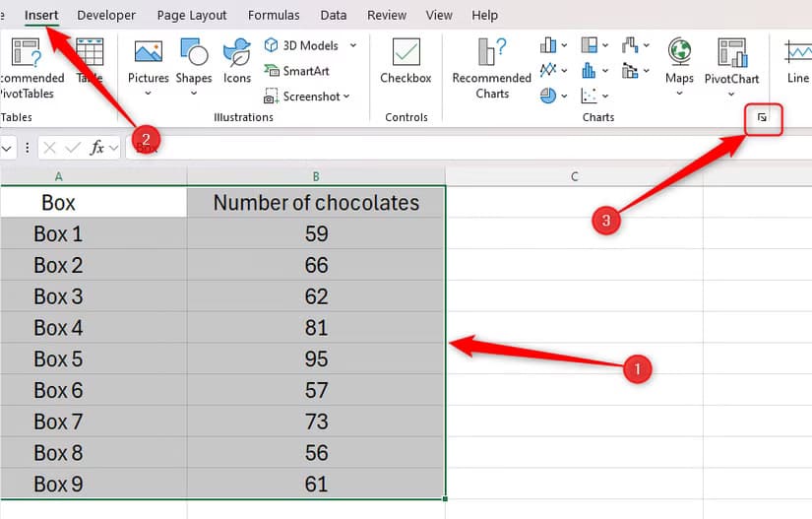The image size is (812, 519).
Task: Insert Icons from the Illustrations group
Action: pos(236,61)
